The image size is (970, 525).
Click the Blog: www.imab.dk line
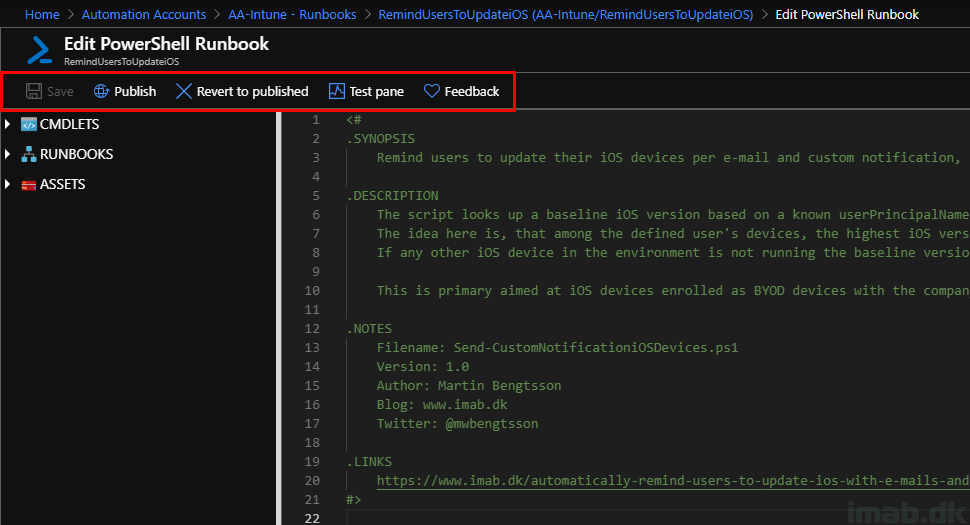(x=442, y=404)
